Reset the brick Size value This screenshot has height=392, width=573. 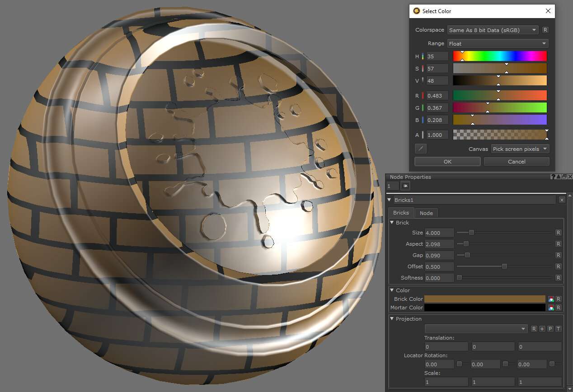click(x=559, y=233)
